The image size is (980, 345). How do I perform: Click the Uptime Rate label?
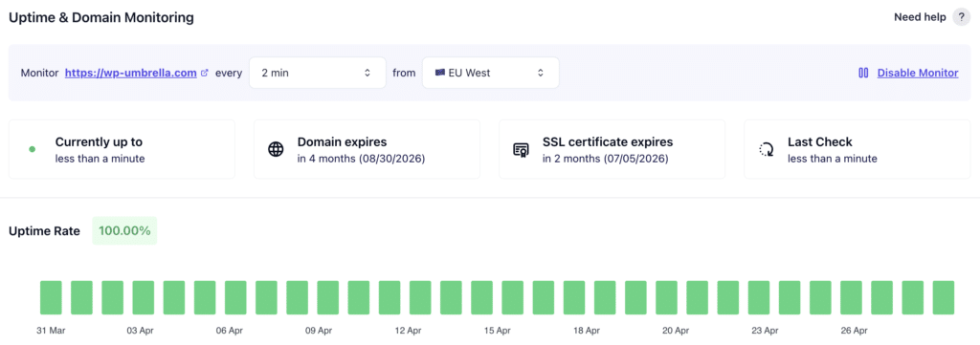click(x=44, y=231)
